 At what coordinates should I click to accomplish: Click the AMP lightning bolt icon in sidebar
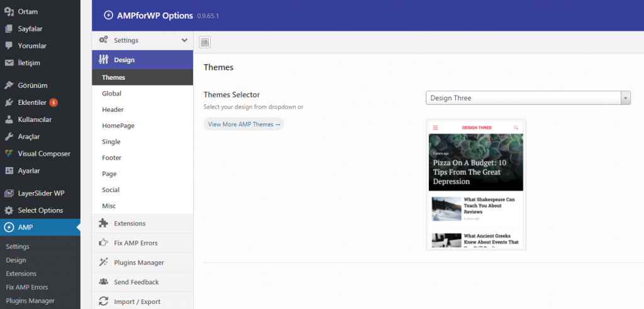coord(9,227)
